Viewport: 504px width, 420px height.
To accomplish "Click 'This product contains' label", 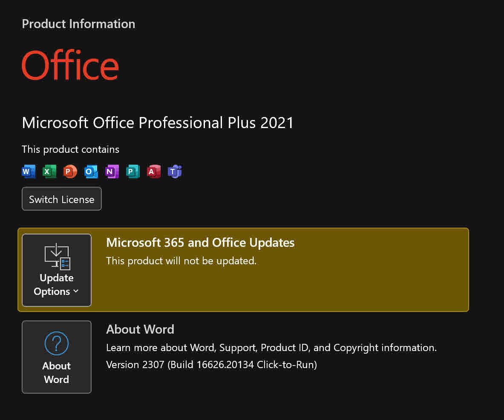I will pos(70,150).
